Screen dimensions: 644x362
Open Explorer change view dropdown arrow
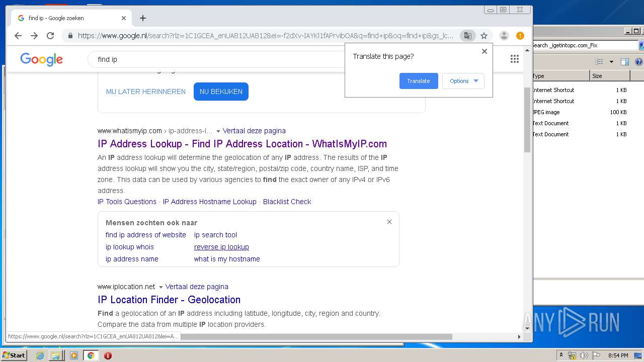[x=611, y=62]
